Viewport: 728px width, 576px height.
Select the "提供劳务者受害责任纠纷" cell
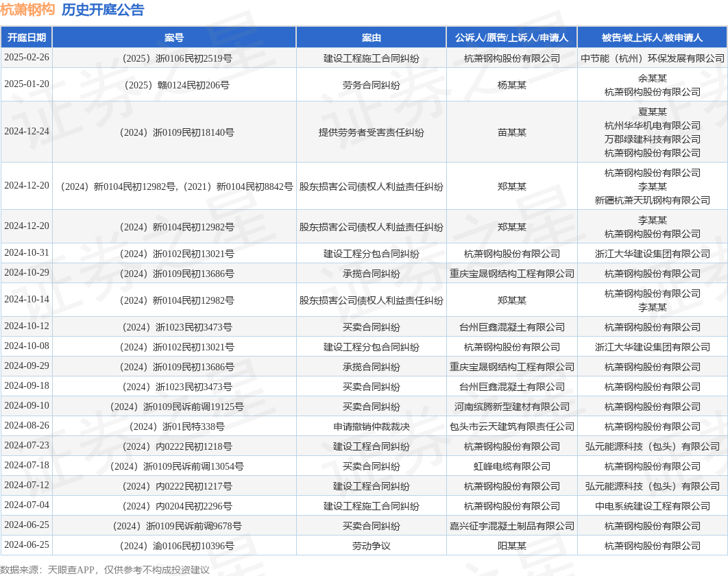pyautogui.click(x=372, y=132)
